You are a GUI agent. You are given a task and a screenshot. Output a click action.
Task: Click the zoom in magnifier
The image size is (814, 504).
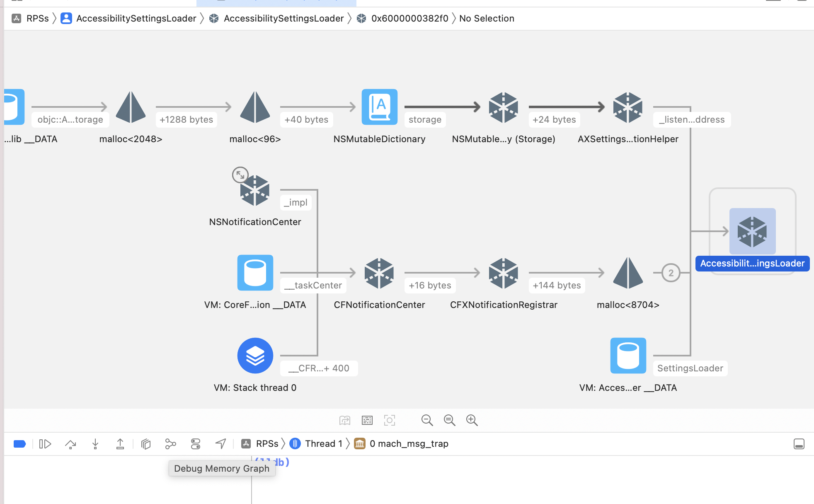pyautogui.click(x=472, y=420)
